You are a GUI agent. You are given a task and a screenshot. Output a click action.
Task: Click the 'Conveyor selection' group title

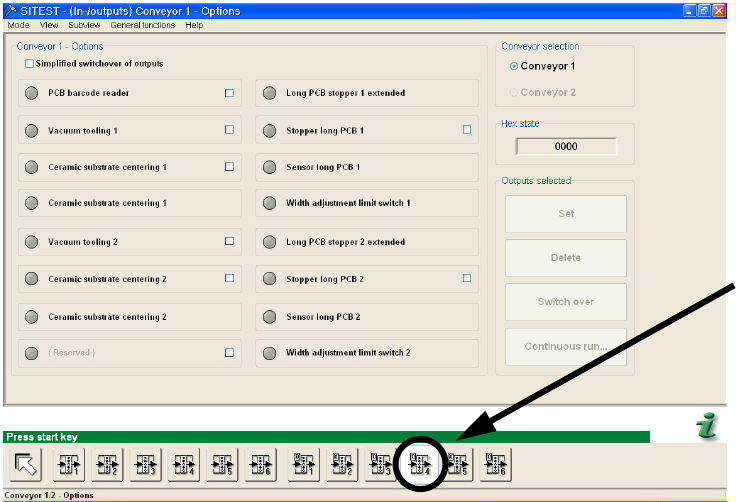pyautogui.click(x=540, y=46)
